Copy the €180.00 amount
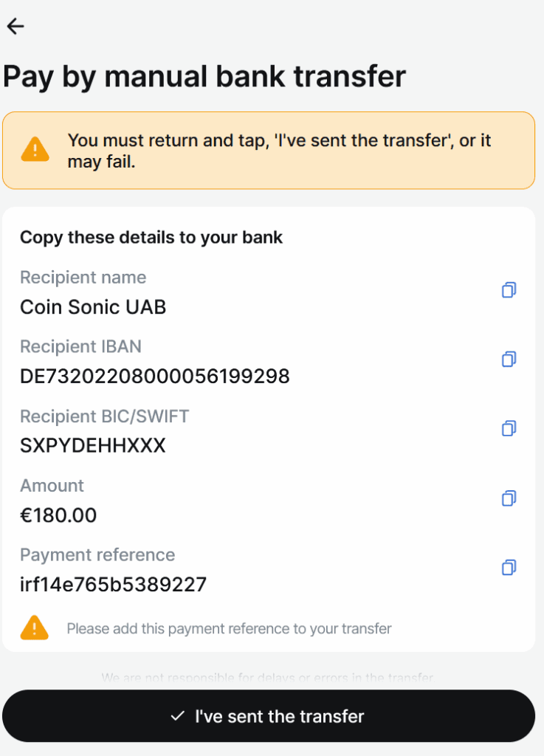Viewport: 544px width, 756px height. [508, 498]
